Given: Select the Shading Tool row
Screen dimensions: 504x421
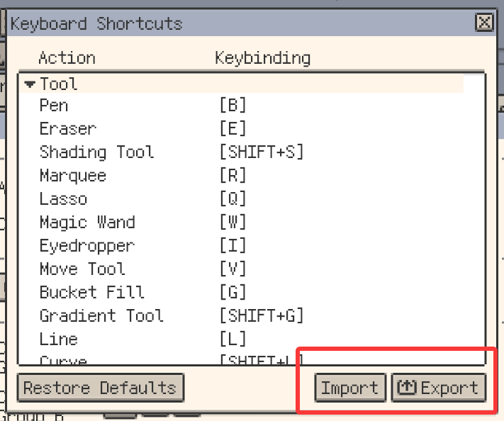Looking at the screenshot, I should [96, 152].
